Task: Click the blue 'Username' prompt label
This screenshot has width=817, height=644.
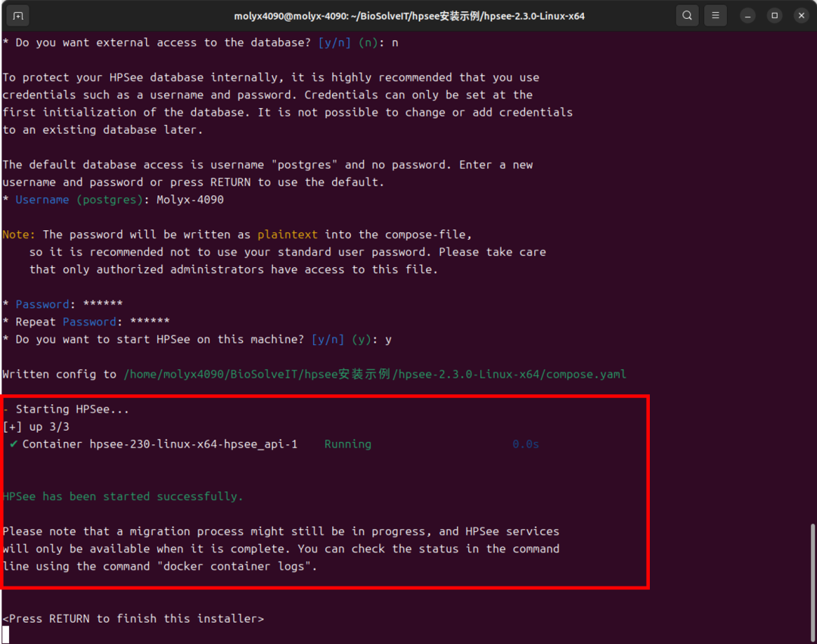Action: [42, 200]
